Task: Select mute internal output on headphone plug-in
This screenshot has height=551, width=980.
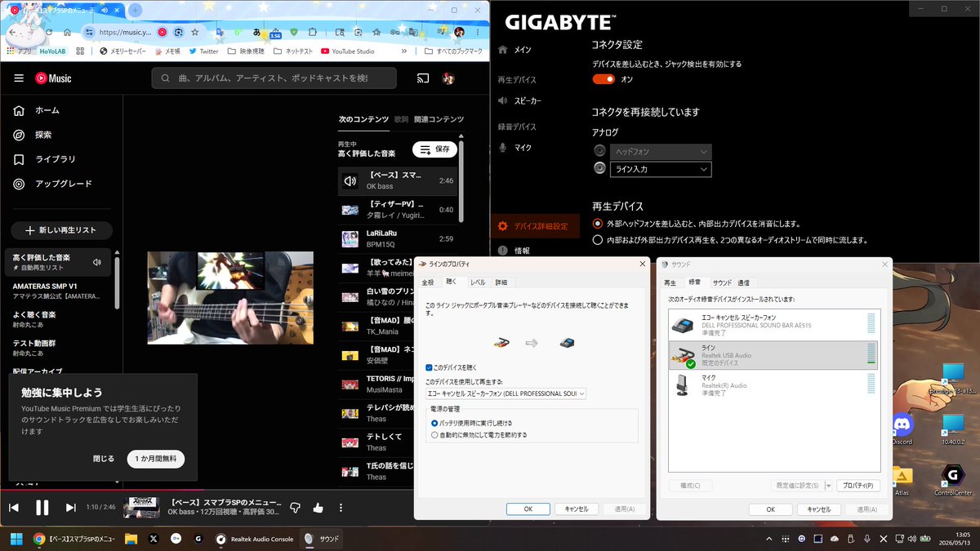Action: click(x=598, y=223)
